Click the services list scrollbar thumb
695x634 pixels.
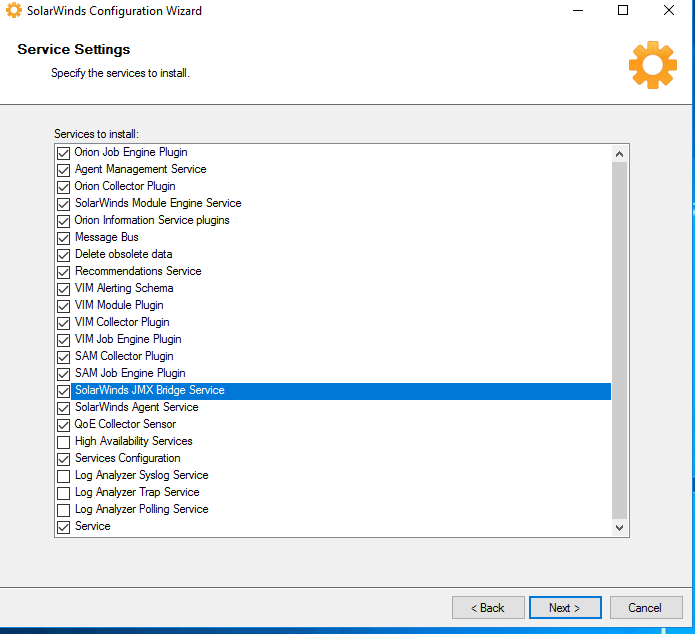[619, 340]
